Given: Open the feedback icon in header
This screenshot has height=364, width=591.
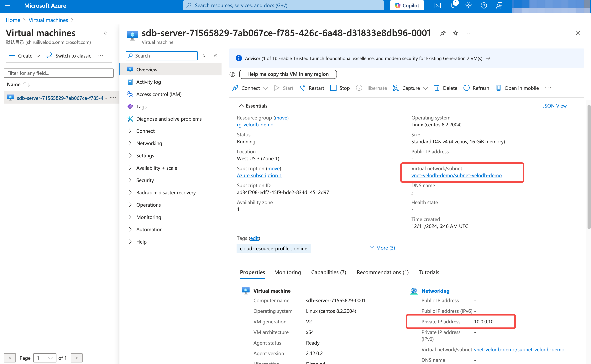Looking at the screenshot, I should pyautogui.click(x=499, y=6).
